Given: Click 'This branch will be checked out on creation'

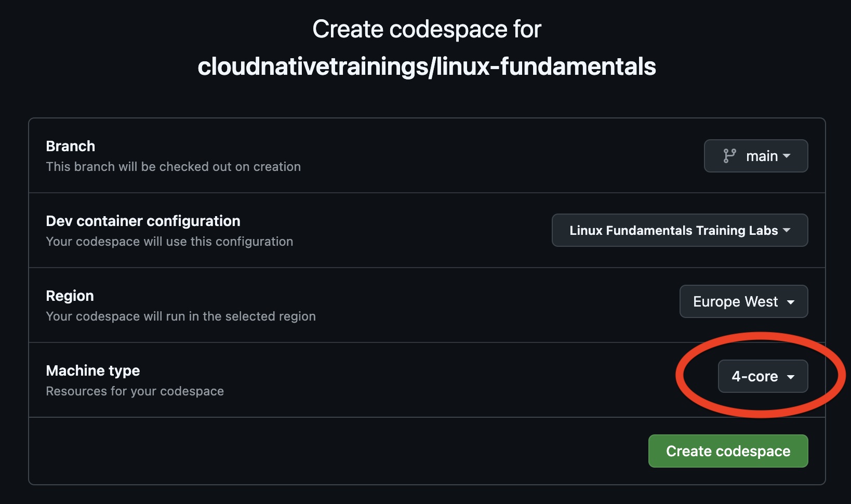Looking at the screenshot, I should (x=174, y=167).
